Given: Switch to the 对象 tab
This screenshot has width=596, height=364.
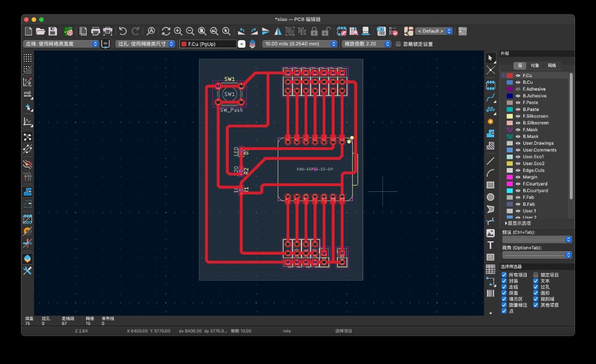Looking at the screenshot, I should coord(535,66).
